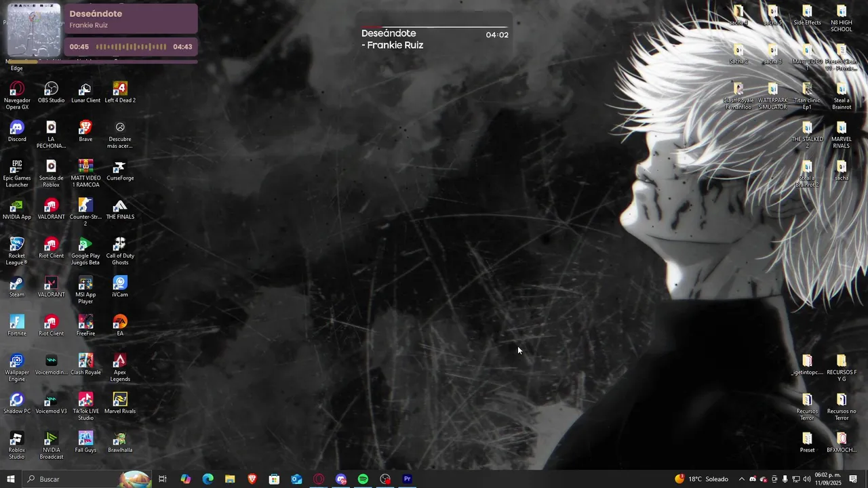The image size is (868, 488).
Task: Select the iVCam desktop icon
Action: (x=120, y=287)
